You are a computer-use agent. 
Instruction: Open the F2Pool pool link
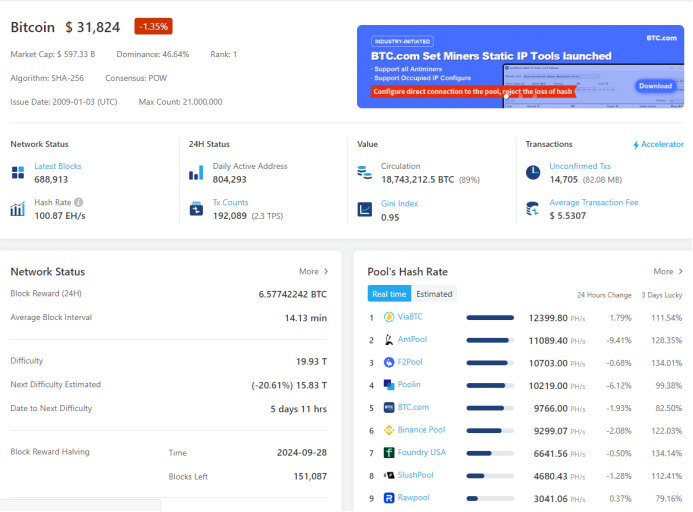(x=410, y=362)
